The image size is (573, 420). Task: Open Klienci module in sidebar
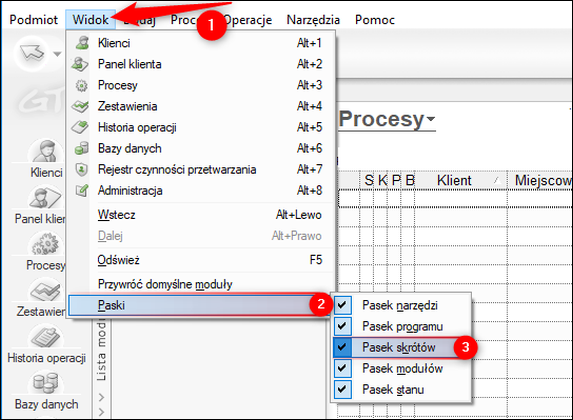(46, 159)
